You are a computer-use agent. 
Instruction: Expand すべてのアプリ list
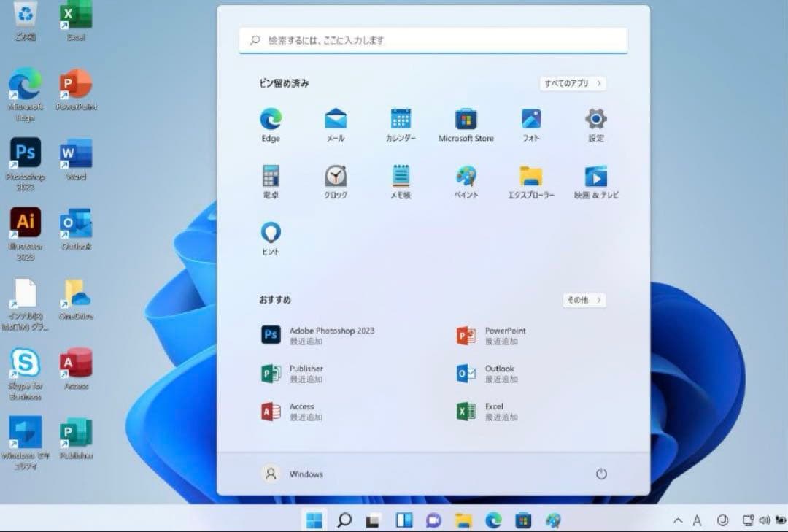point(573,83)
